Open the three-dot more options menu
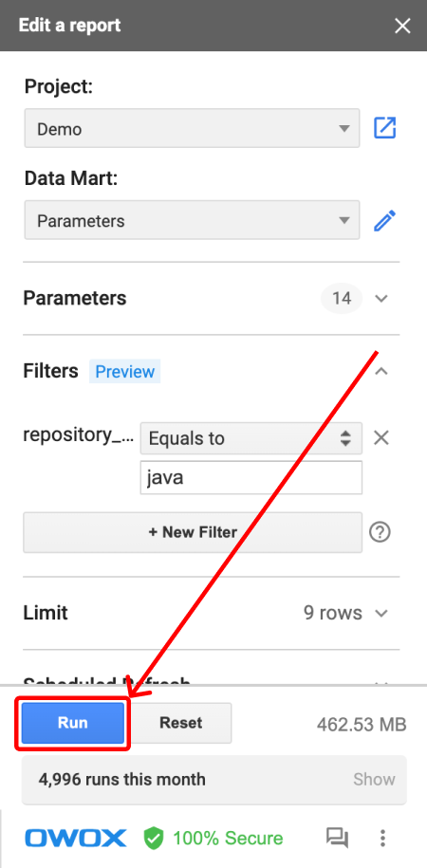The width and height of the screenshot is (427, 868). (x=382, y=838)
